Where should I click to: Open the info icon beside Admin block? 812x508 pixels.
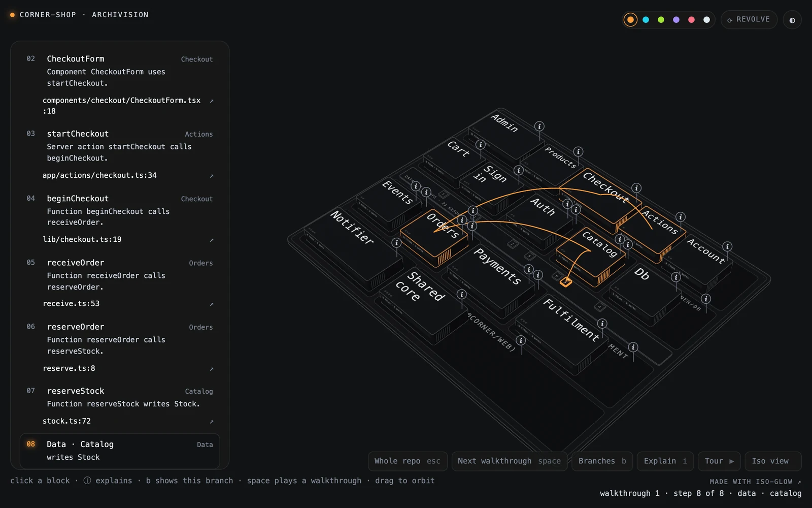click(539, 126)
